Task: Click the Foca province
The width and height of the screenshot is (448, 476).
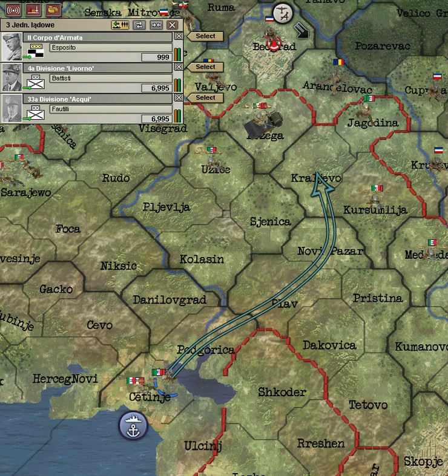Action: [x=68, y=229]
